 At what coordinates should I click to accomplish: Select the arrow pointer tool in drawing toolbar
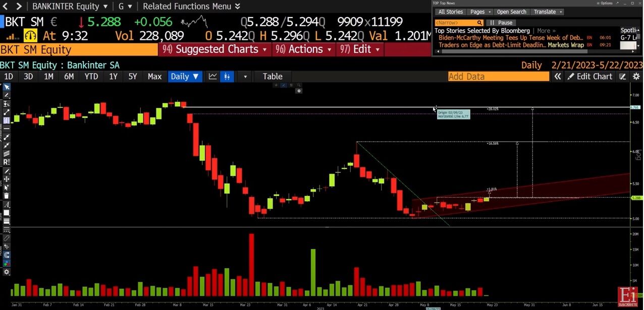coord(7,86)
